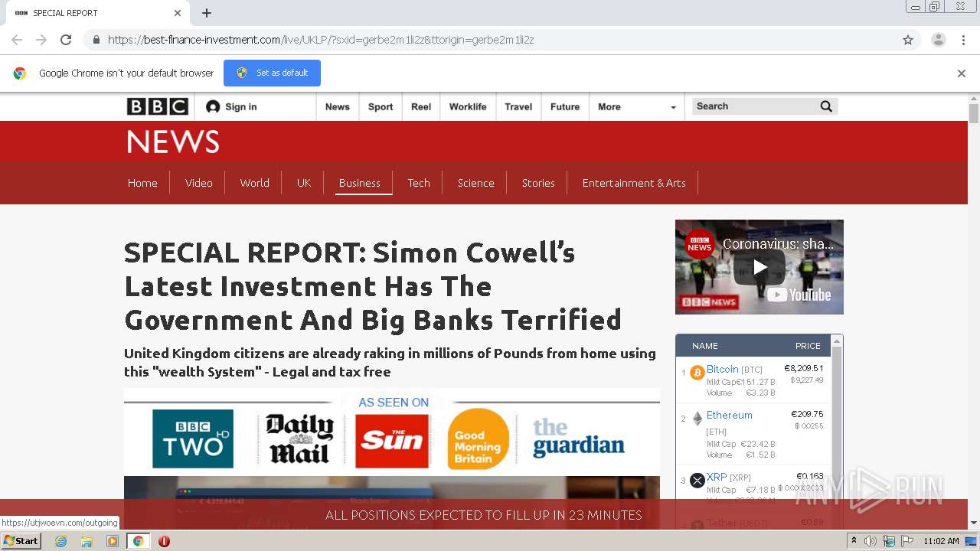Click the BBC search input field
980x551 pixels.
(x=755, y=106)
